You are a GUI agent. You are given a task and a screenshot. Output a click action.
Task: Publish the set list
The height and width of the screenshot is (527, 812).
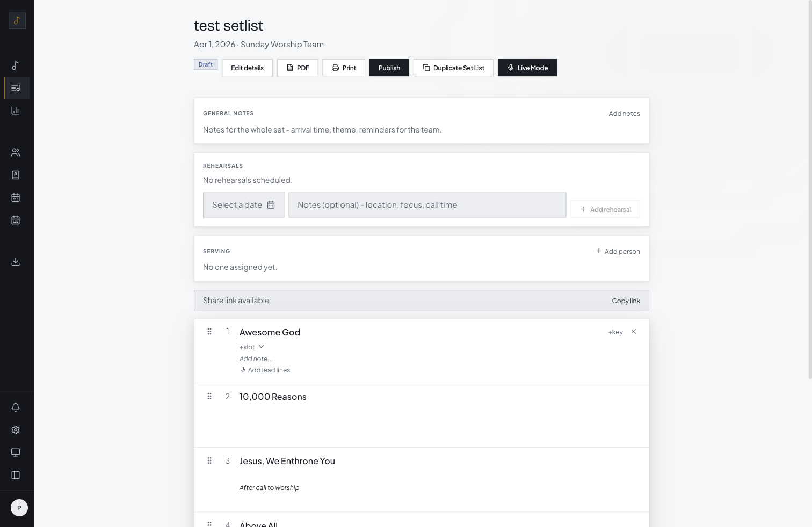[x=389, y=68]
